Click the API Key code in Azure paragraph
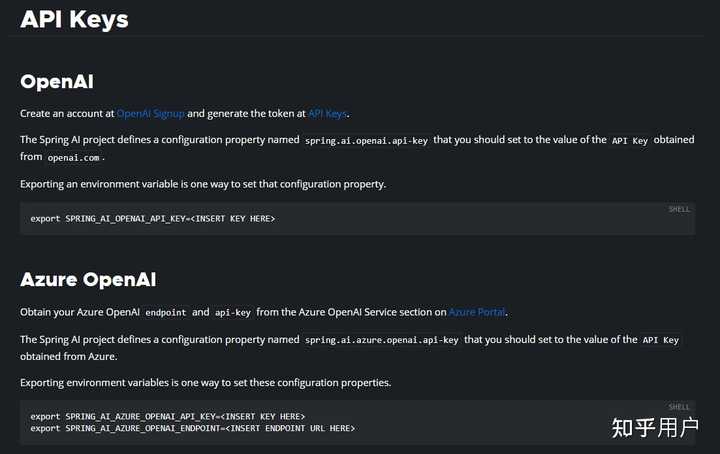Screen dimensions: 720x454 pyautogui.click(x=660, y=340)
